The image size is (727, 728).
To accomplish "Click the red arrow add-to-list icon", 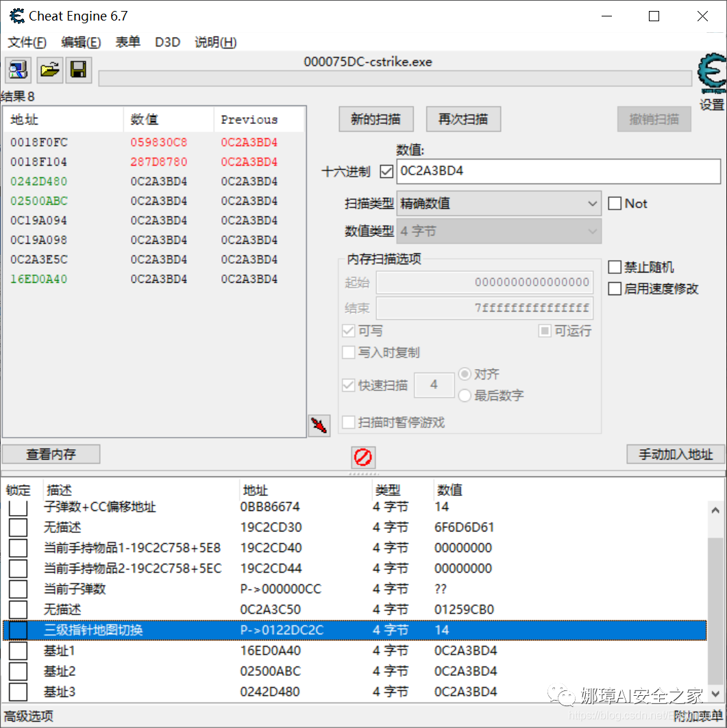I will (x=319, y=425).
